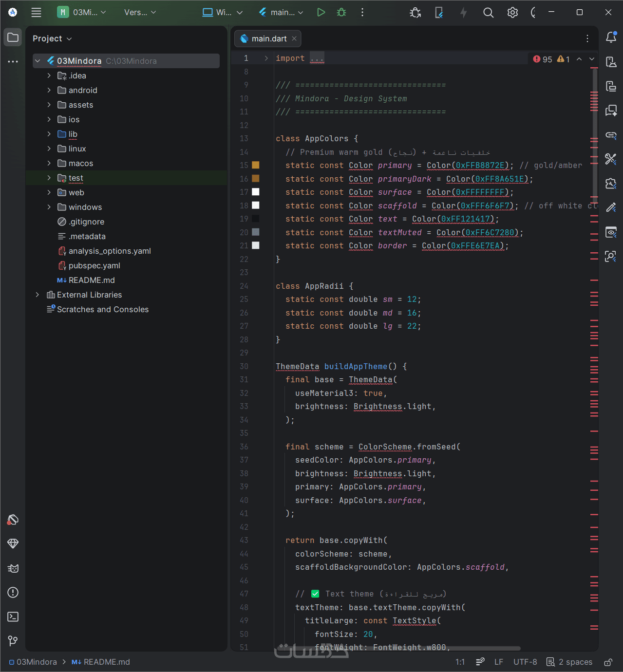The image size is (623, 672).
Task: Open the Notifications bell icon
Action: pyautogui.click(x=611, y=37)
